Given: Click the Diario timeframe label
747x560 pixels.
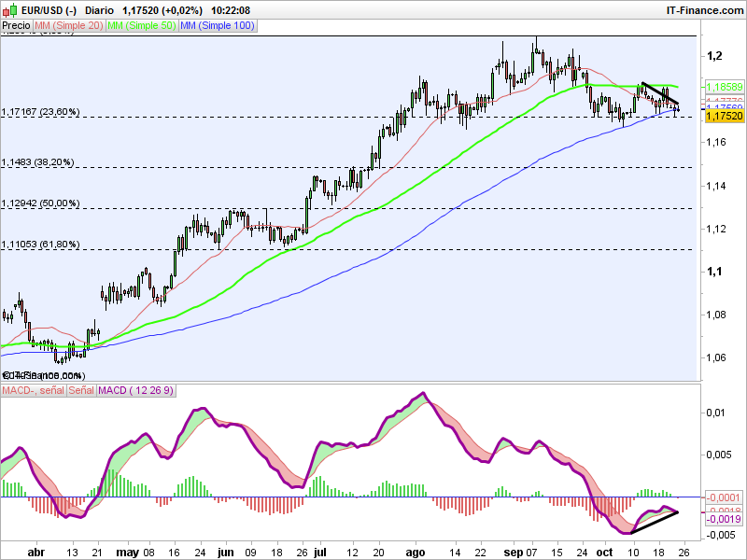Looking at the screenshot, I should tap(99, 10).
